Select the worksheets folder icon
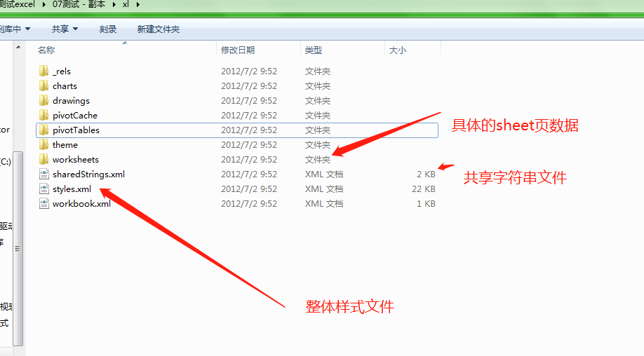 (x=44, y=160)
